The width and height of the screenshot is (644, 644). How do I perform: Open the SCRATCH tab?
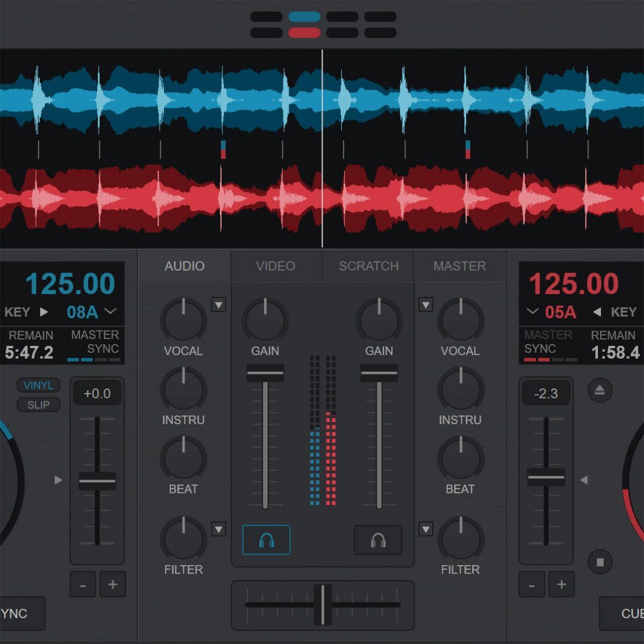[368, 266]
